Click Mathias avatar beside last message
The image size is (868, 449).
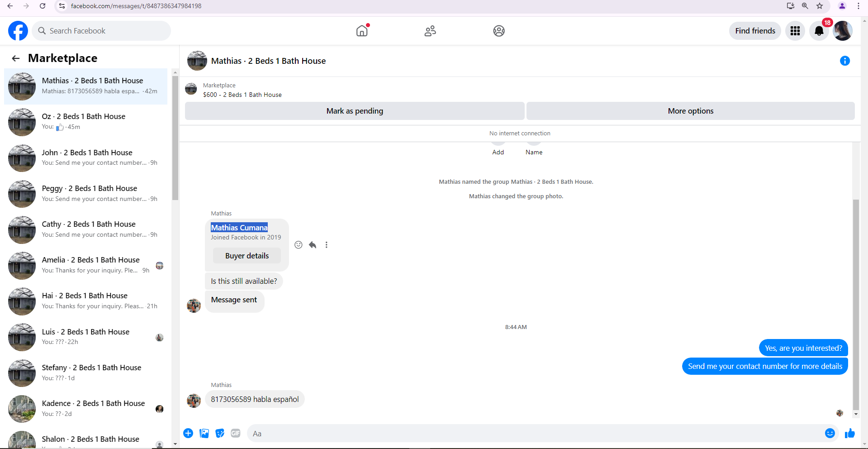[194, 401]
